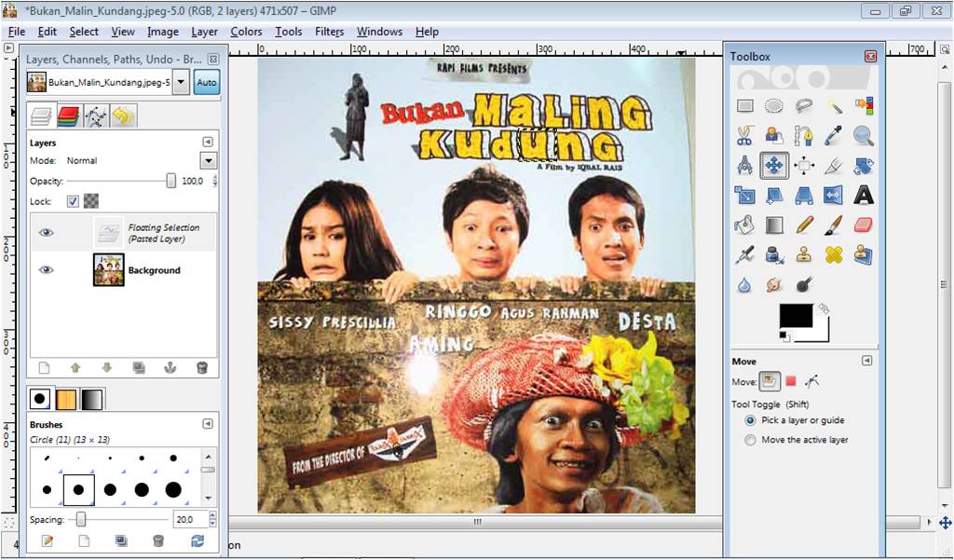Image resolution: width=954 pixels, height=560 pixels.
Task: Adjust the brush Spacing stepper
Action: [212, 519]
